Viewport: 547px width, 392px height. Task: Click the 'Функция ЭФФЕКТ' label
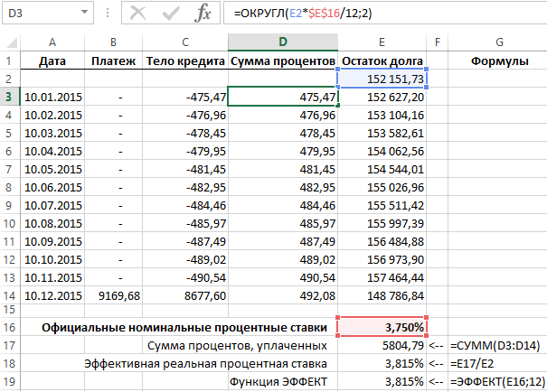(278, 381)
